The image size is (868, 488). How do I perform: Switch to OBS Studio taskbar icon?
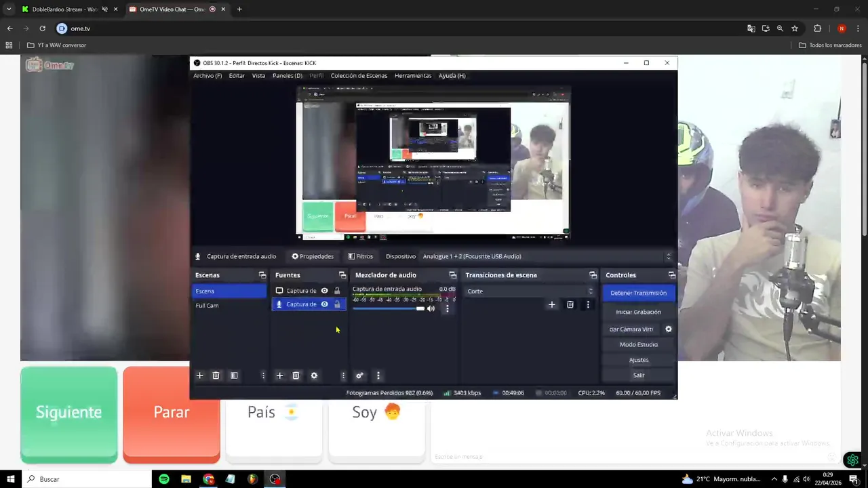point(275,479)
